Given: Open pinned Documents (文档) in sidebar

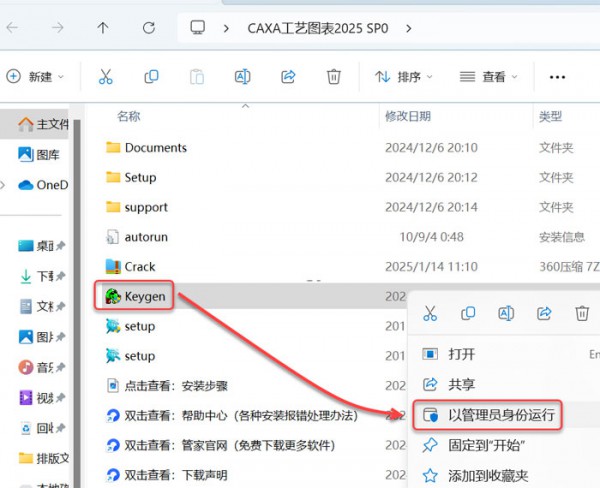Looking at the screenshot, I should coord(41,307).
